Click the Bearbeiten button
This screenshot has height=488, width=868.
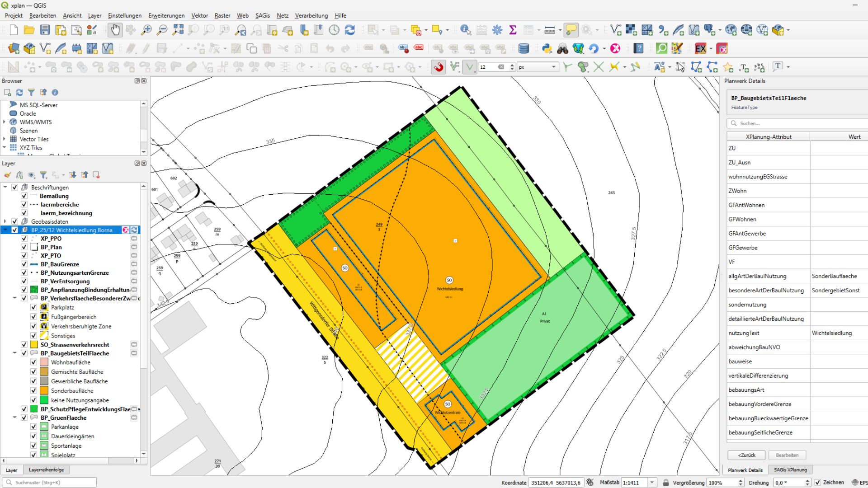(x=787, y=455)
